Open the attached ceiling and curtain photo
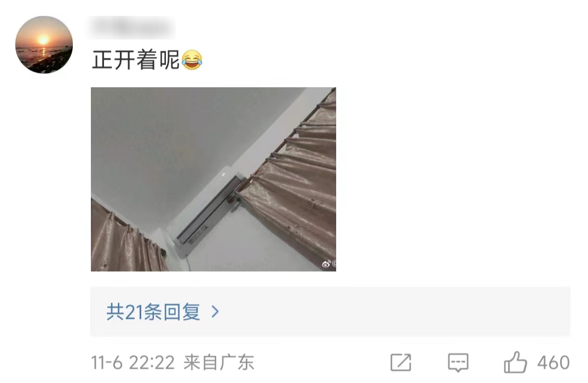The height and width of the screenshot is (383, 588). 214,179
